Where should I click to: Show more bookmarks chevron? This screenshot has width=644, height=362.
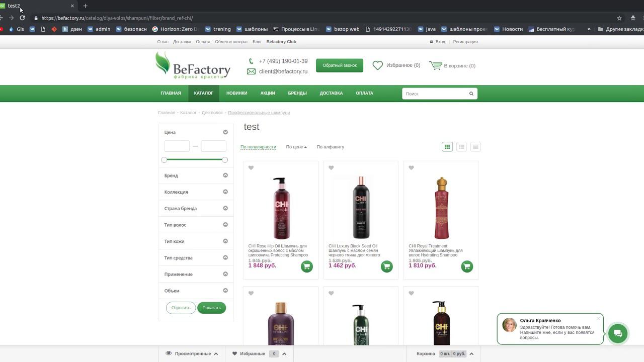[589, 29]
